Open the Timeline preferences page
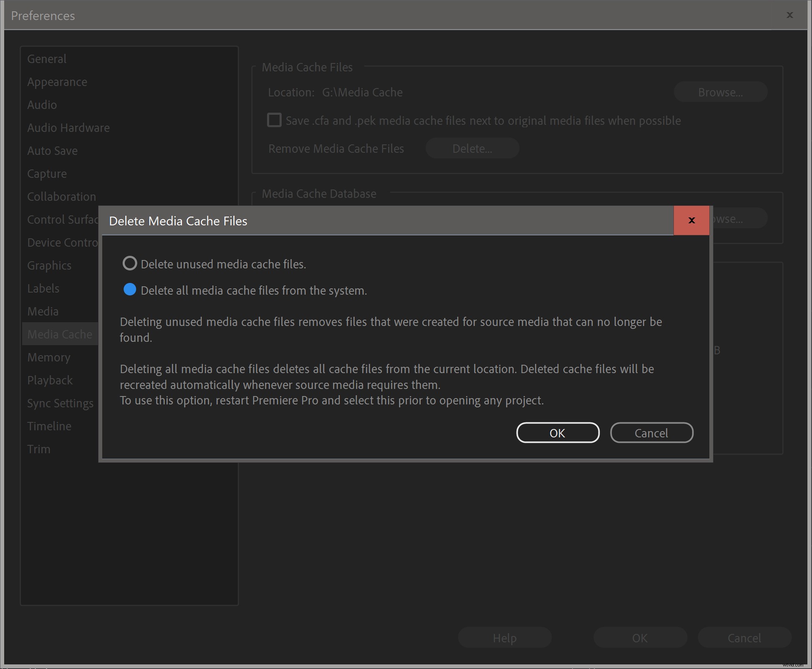 click(x=49, y=426)
